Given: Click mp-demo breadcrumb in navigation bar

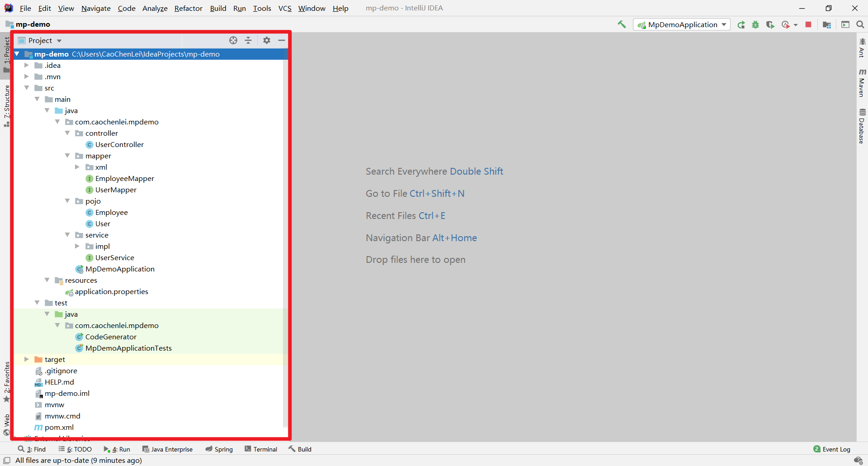Looking at the screenshot, I should [x=33, y=24].
